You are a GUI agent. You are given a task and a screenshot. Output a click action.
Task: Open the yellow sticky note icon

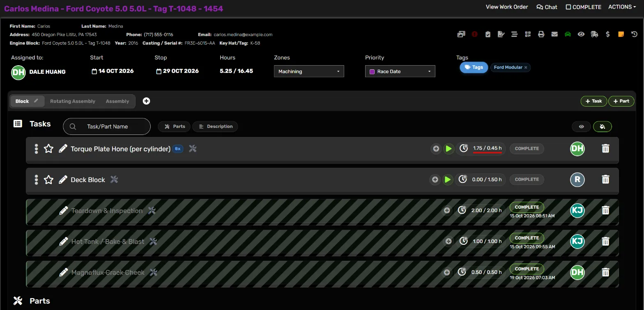(x=621, y=34)
